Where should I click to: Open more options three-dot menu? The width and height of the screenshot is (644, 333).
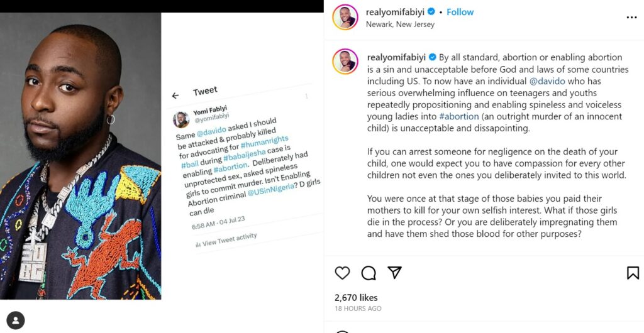(x=632, y=18)
